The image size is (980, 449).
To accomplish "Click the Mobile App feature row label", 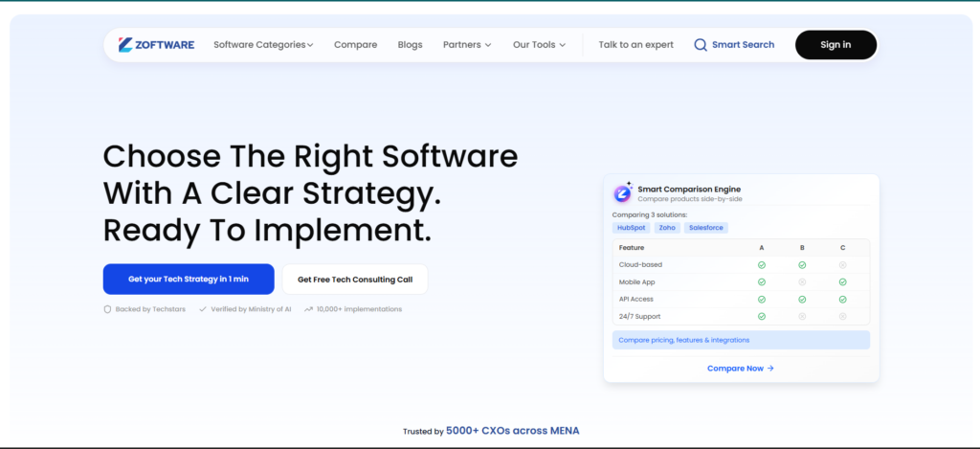I will pos(636,282).
